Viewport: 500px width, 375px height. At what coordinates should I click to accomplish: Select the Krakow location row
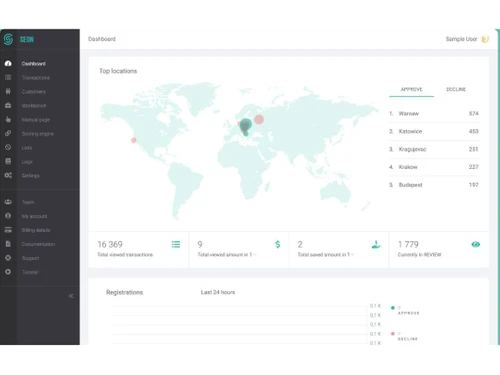[x=434, y=167]
